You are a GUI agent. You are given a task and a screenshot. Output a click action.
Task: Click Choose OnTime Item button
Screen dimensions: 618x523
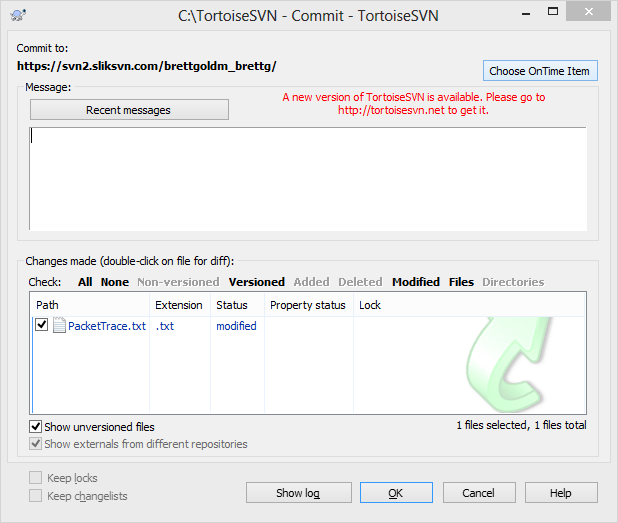point(540,71)
